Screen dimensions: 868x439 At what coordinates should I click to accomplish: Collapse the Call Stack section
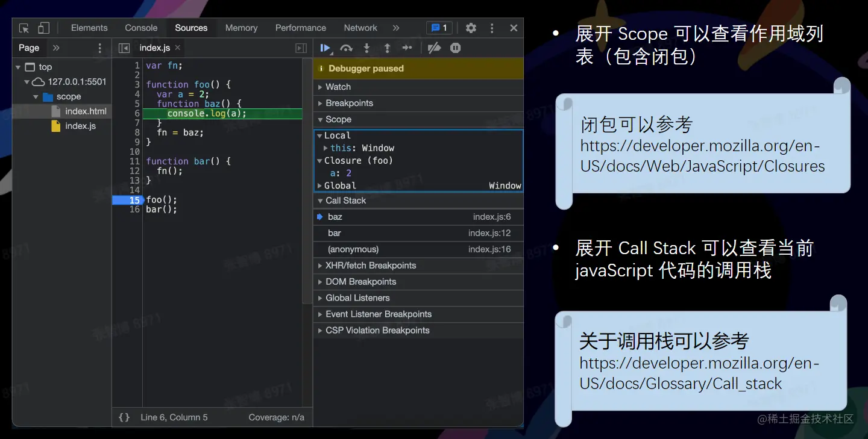tap(418, 201)
